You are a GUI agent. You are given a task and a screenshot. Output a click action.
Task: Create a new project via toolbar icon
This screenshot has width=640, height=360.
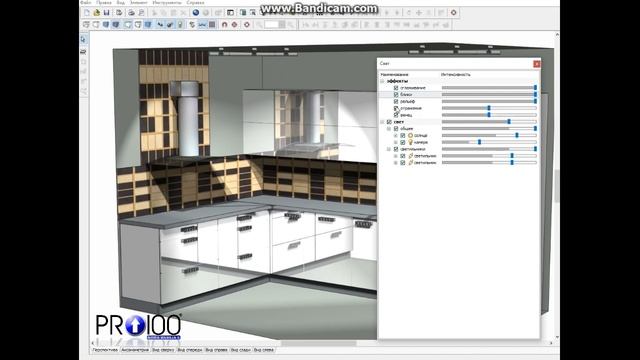[87, 13]
